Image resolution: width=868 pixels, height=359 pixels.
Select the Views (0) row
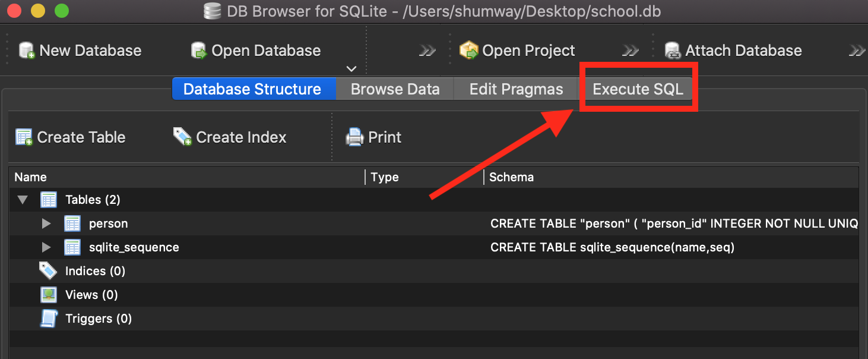click(x=434, y=295)
